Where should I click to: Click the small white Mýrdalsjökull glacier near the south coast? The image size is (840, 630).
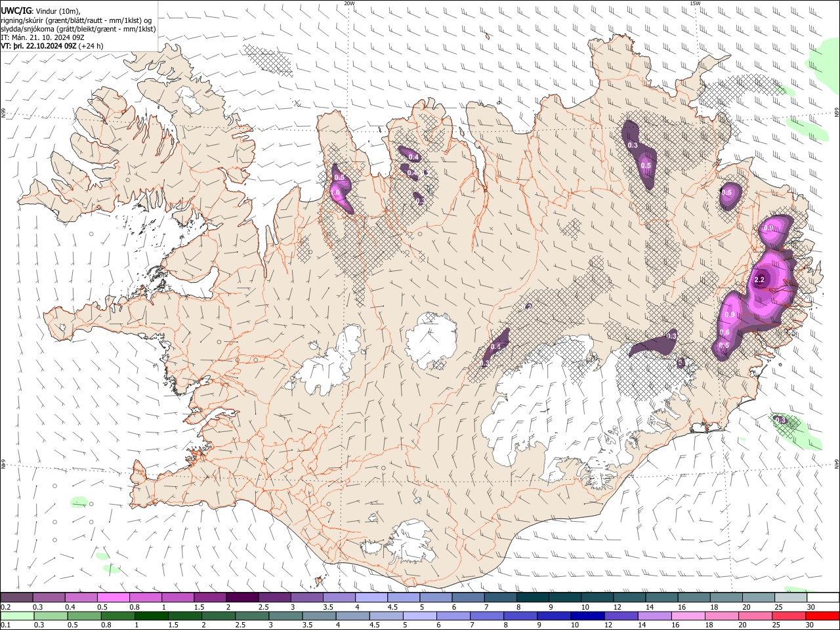coord(410,543)
